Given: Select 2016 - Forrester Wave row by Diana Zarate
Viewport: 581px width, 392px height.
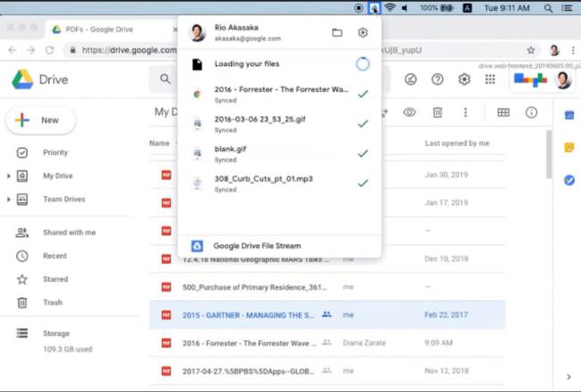Looking at the screenshot, I should (x=327, y=343).
